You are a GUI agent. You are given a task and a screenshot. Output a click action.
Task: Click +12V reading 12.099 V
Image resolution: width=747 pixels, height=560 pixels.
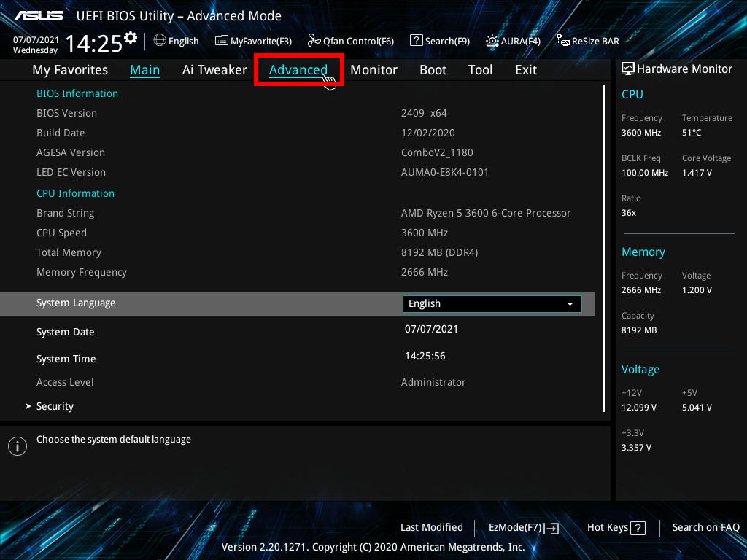coord(639,408)
